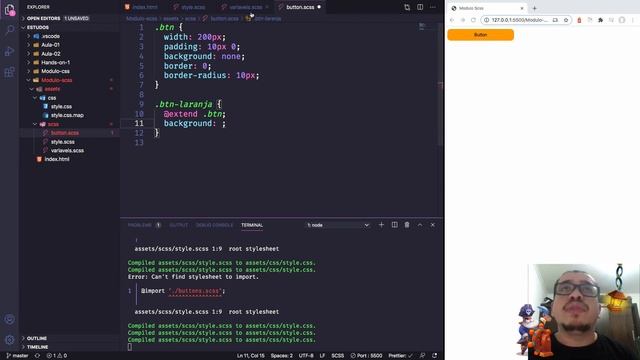Open the Search view in activity bar
The width and height of the screenshot is (640, 360).
tap(9, 30)
